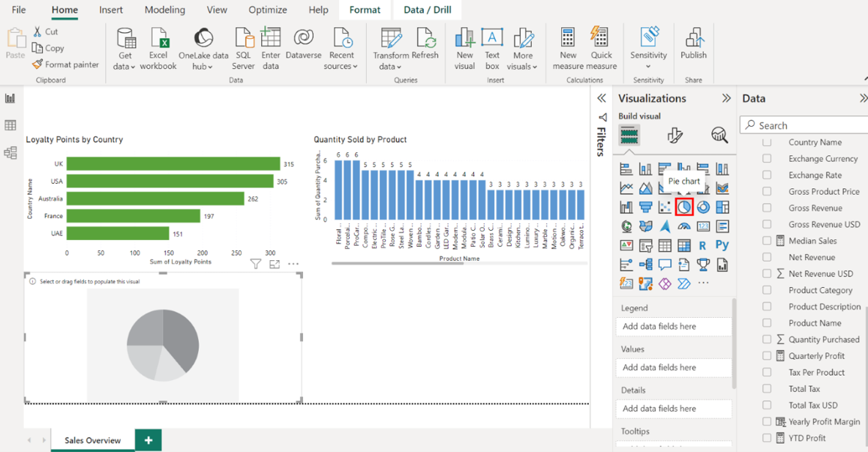Open the Format visual pane icon
This screenshot has width=868, height=452.
pos(674,135)
